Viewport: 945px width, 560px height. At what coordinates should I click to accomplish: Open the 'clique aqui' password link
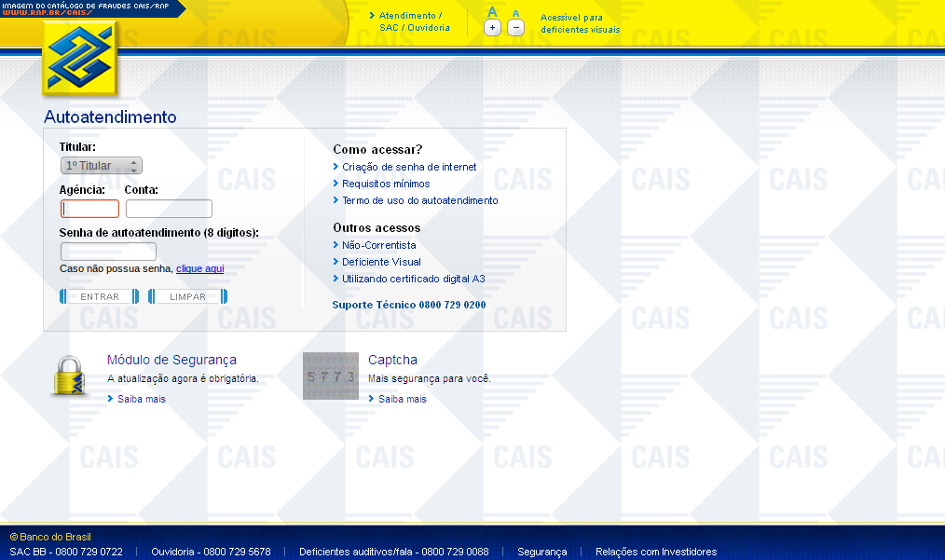[199, 268]
